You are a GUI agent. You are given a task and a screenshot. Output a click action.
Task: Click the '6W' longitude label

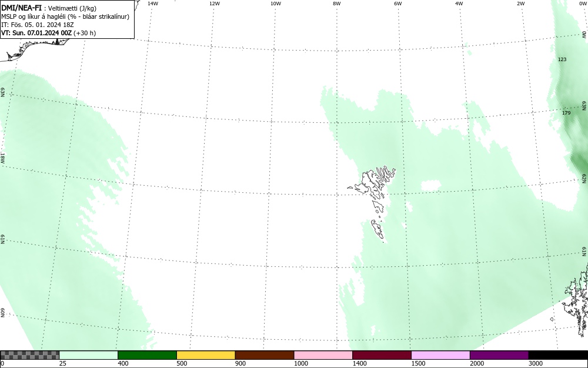click(398, 4)
